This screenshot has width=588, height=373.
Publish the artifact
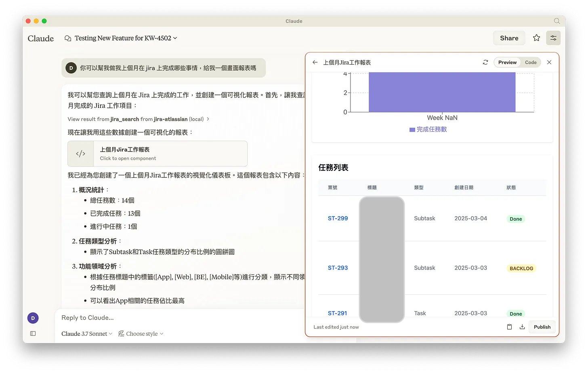point(542,327)
